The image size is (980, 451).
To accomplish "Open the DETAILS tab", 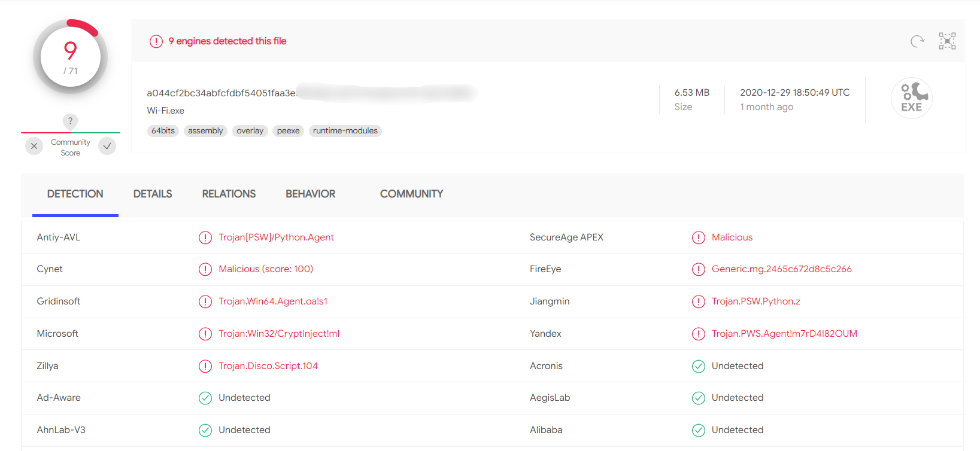I will [x=153, y=194].
